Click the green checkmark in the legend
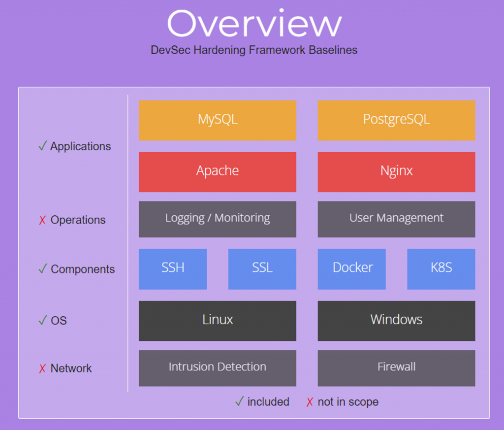504x430 pixels. tap(240, 401)
